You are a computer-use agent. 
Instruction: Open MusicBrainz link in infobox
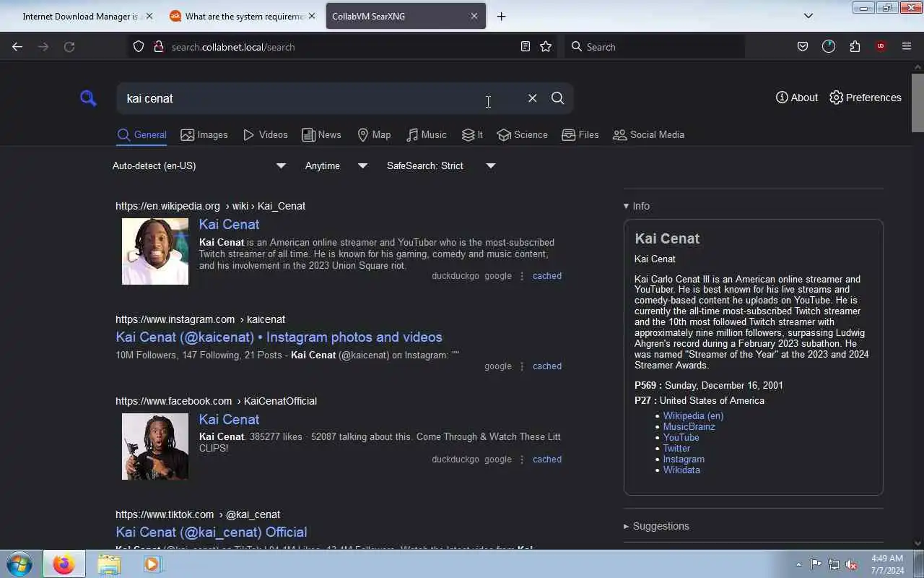(689, 427)
